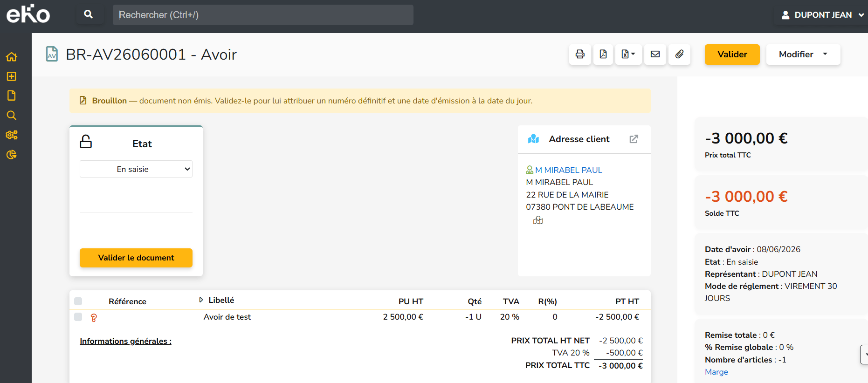This screenshot has height=383, width=868.
Task: Open the En saisie state dropdown
Action: pyautogui.click(x=136, y=169)
